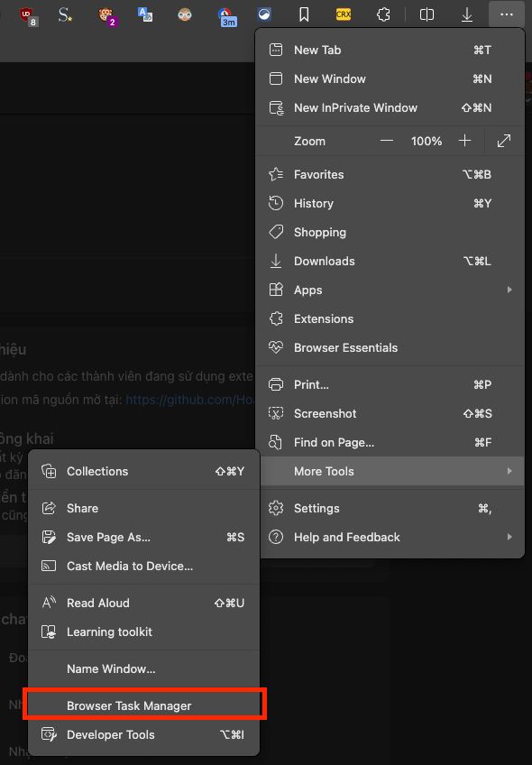The width and height of the screenshot is (532, 765).
Task: Open a New InPrivate Window
Action: pyautogui.click(x=390, y=107)
